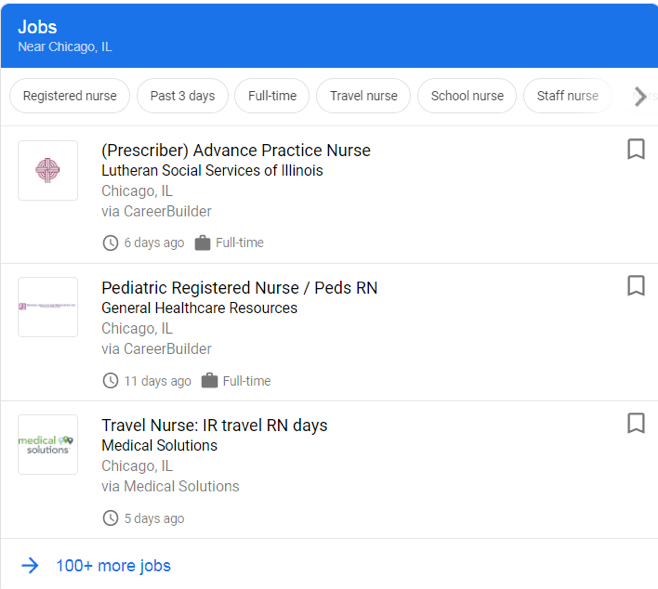Filter by Registered nurse chip
The image size is (658, 589).
(70, 96)
